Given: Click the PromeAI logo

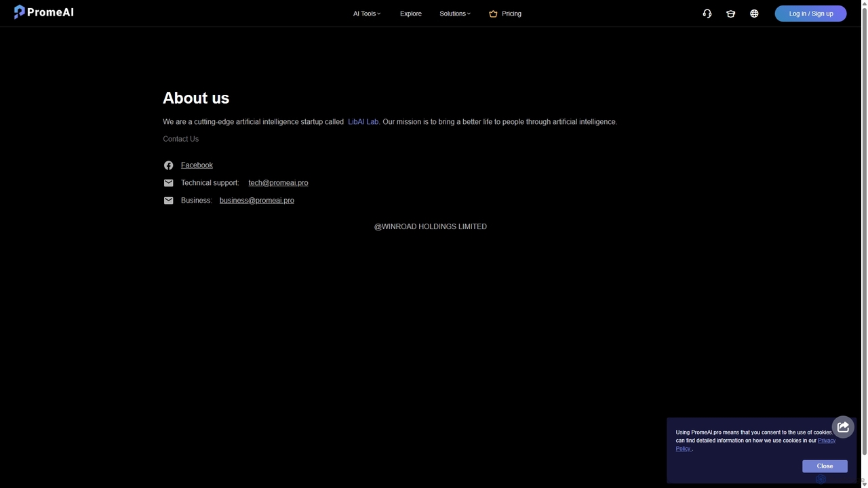Looking at the screenshot, I should point(43,12).
